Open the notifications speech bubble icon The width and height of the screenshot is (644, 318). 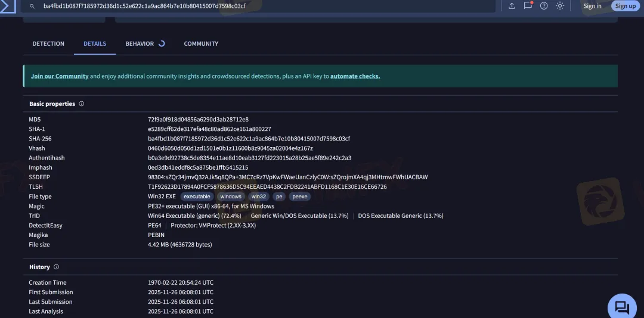click(528, 6)
